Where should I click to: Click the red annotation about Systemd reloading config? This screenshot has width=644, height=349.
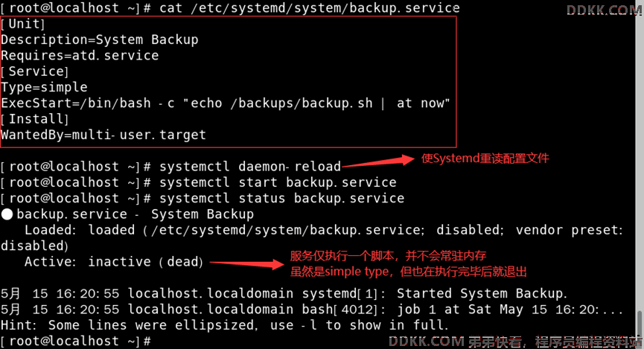pos(485,159)
